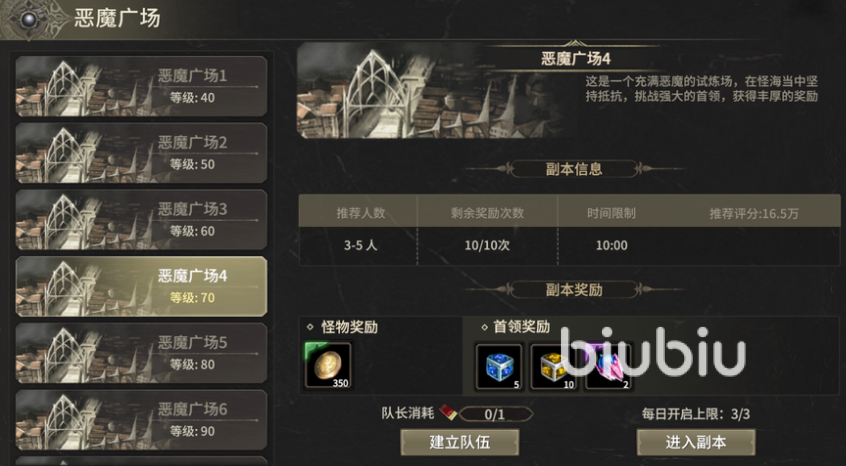
Task: Click the 每日开启上限 3/3 label
Action: point(696,414)
